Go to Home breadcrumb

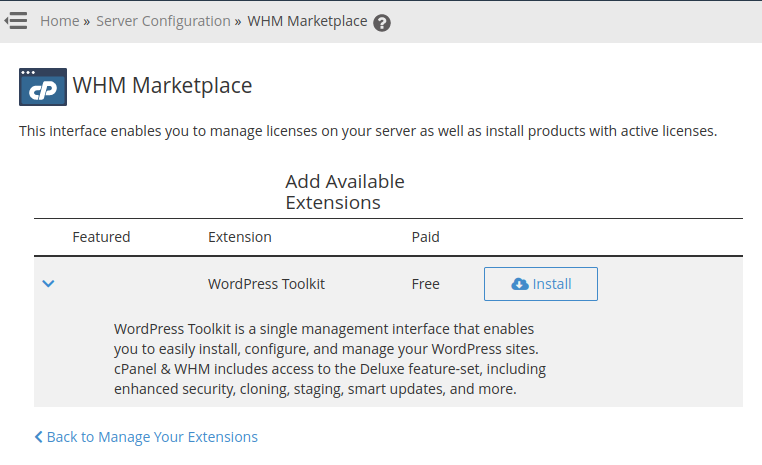pos(60,21)
